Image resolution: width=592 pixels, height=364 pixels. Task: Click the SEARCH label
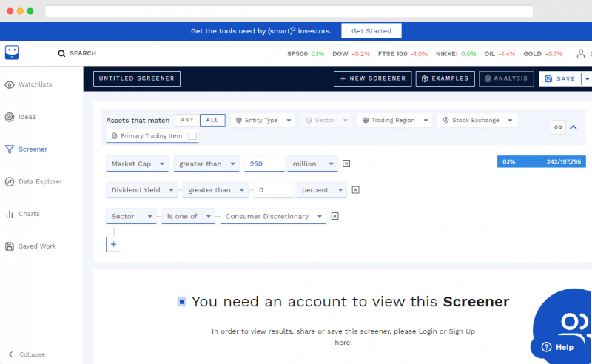point(83,53)
